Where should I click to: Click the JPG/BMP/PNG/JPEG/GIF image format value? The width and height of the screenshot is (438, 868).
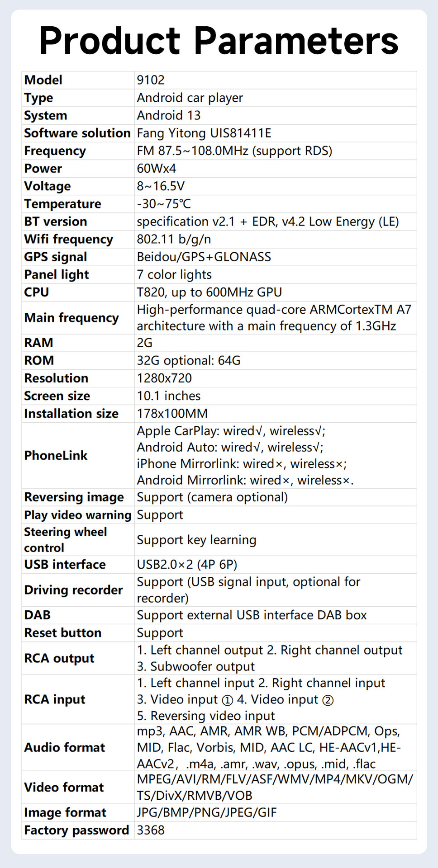(207, 812)
